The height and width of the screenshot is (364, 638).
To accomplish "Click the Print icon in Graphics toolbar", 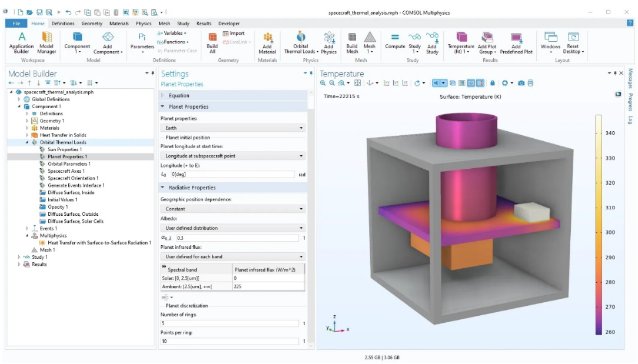I will coord(530,83).
